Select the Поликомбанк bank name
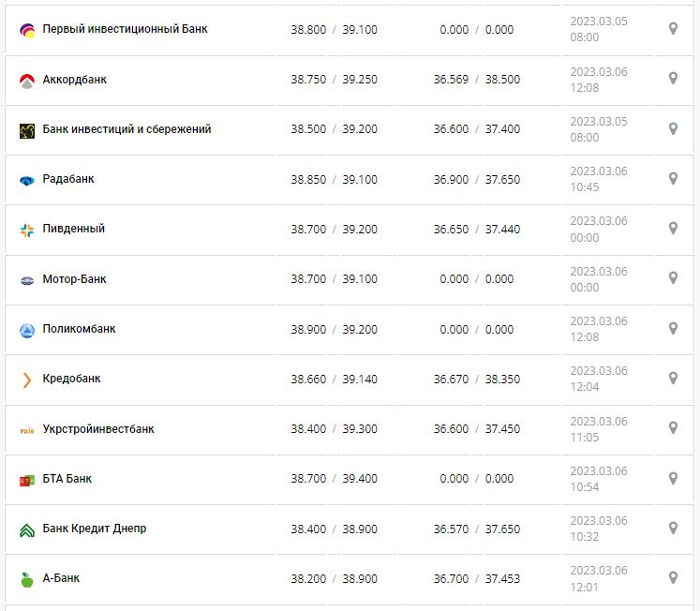Image resolution: width=700 pixels, height=611 pixels. [80, 329]
